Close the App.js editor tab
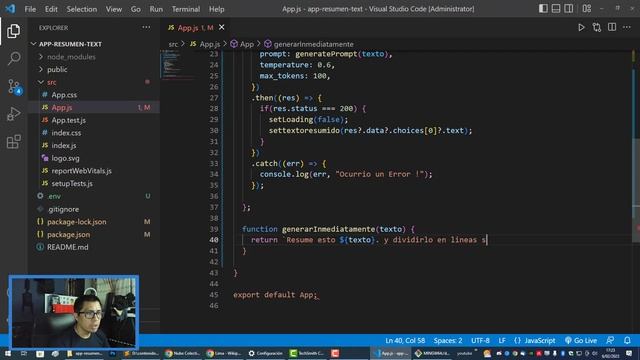 pyautogui.click(x=222, y=27)
